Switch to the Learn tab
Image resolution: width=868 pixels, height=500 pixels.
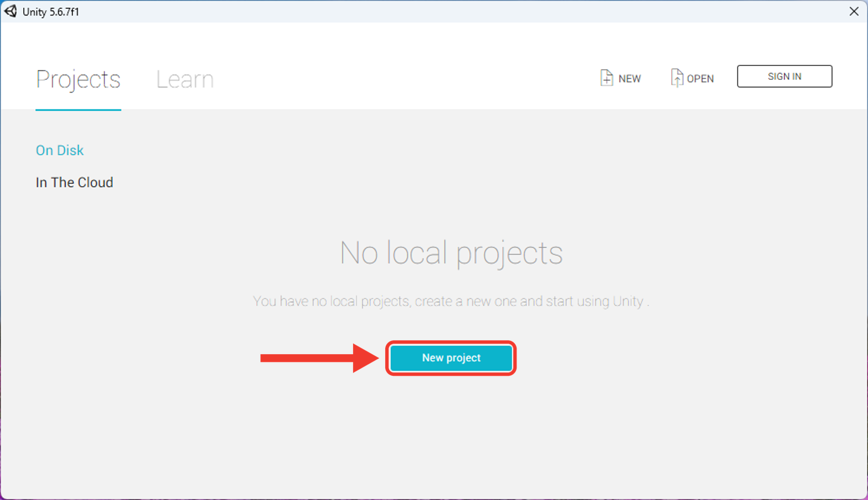pos(185,79)
